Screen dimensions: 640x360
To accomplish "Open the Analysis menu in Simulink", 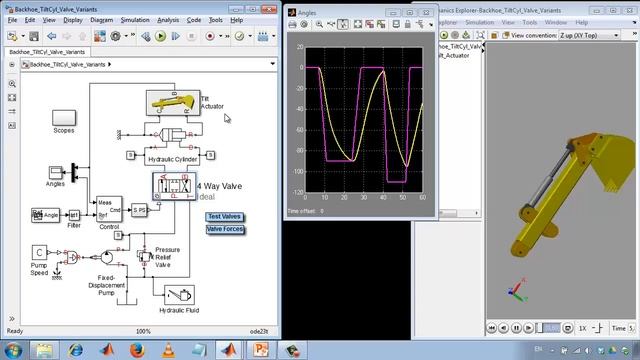I will click(x=168, y=20).
